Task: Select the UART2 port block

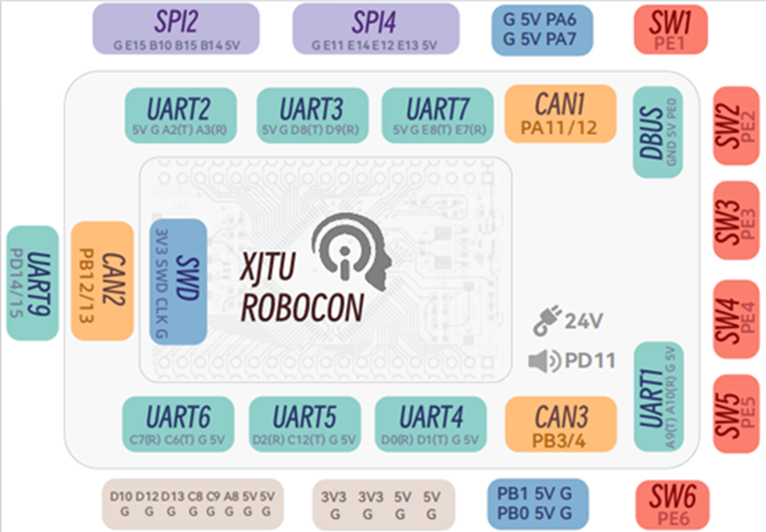Action: (x=180, y=115)
